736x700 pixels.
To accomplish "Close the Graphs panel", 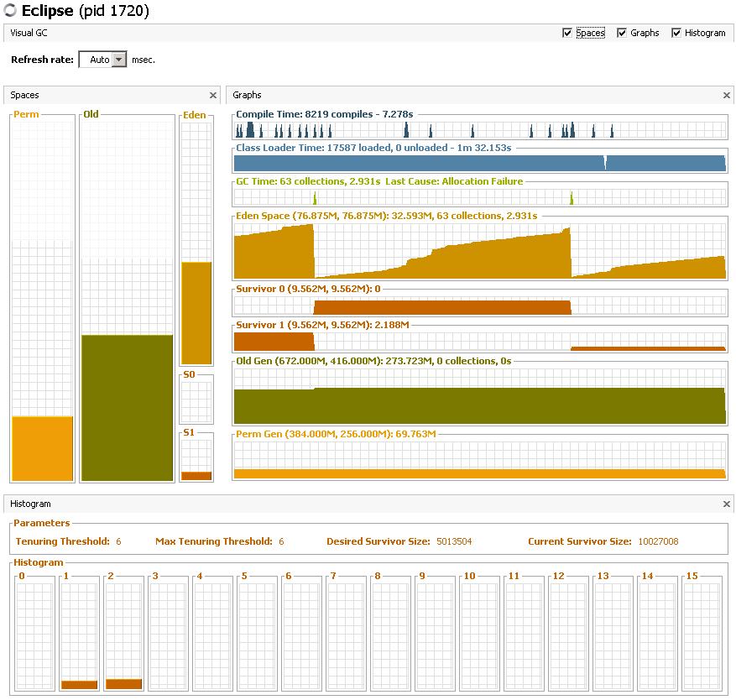I will point(727,96).
